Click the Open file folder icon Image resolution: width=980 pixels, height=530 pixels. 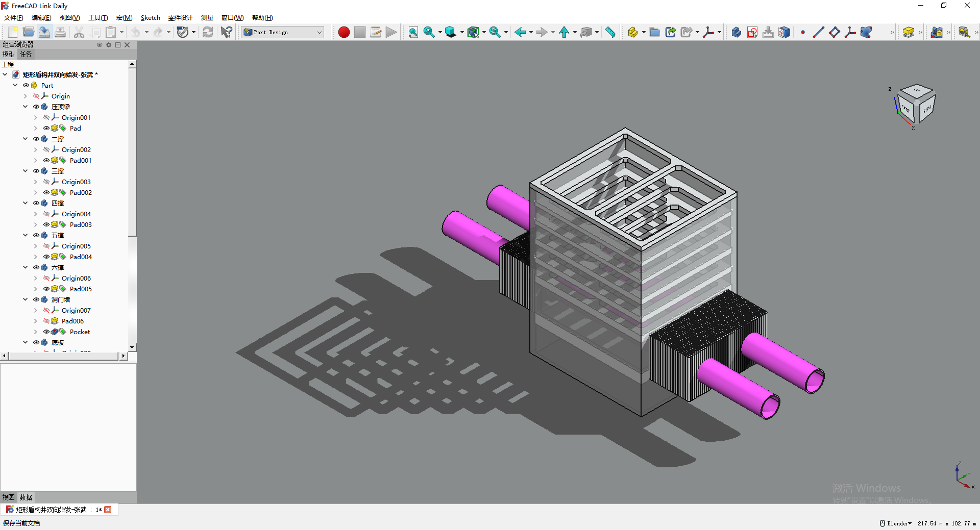[x=29, y=32]
